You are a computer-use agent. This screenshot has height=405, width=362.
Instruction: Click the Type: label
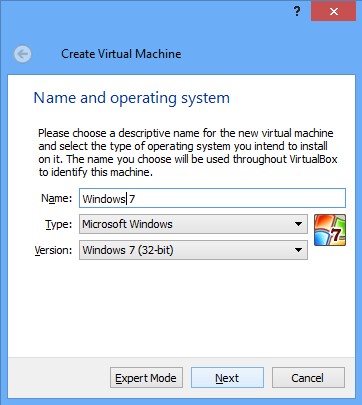point(59,224)
